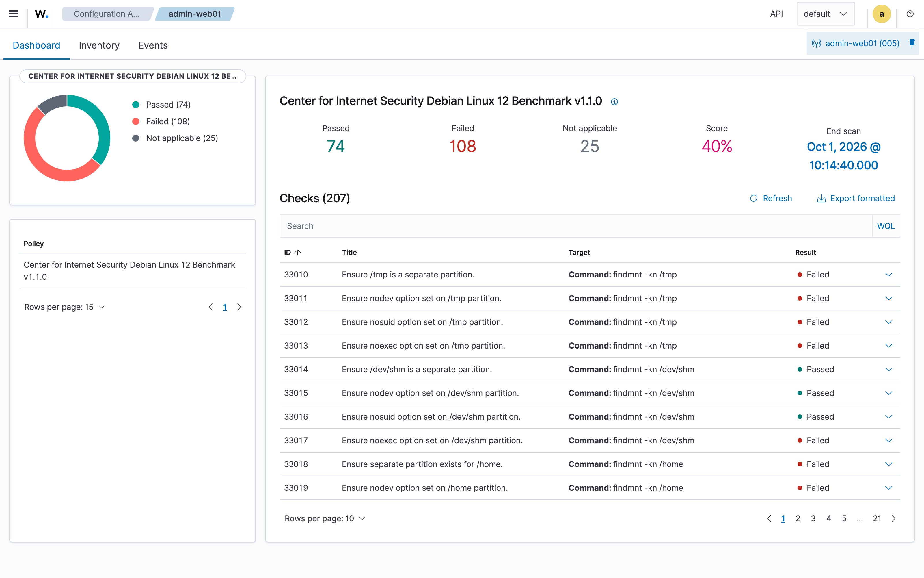Click 'Ensure separate partition exists for /home.'

[422, 464]
